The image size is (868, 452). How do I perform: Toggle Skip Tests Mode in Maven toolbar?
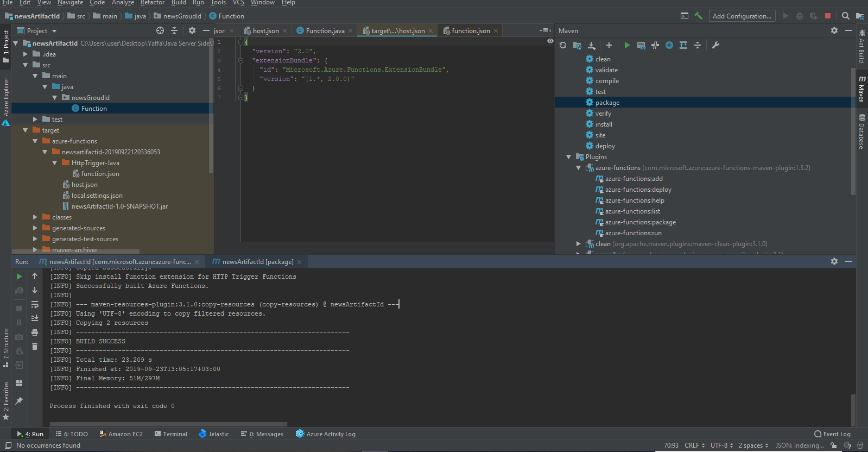point(669,45)
